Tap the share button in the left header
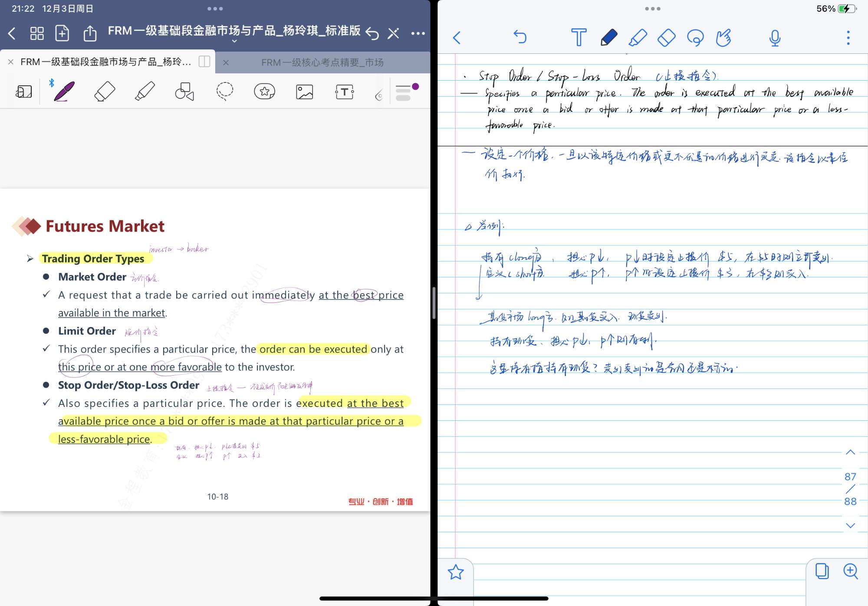Image resolution: width=868 pixels, height=606 pixels. 90,33
